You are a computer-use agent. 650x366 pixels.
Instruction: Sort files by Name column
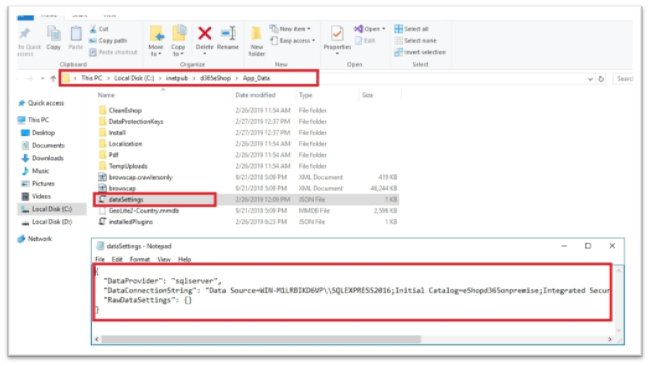click(x=106, y=95)
